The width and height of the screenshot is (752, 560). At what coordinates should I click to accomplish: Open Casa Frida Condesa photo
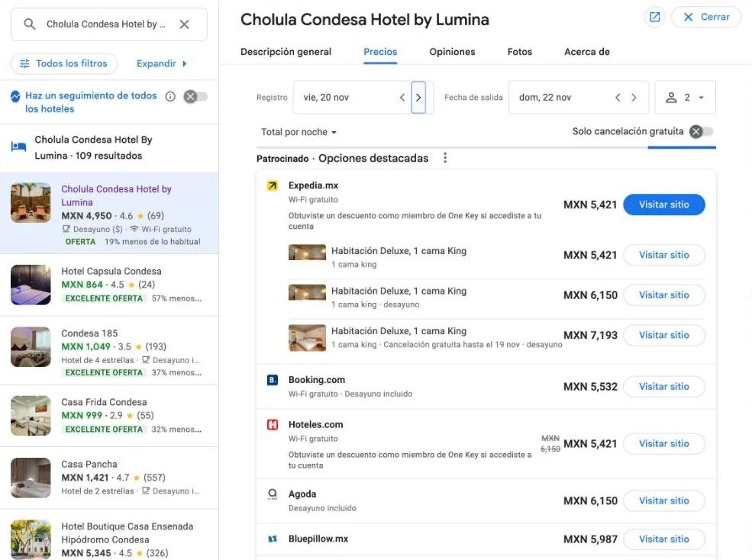(31, 415)
